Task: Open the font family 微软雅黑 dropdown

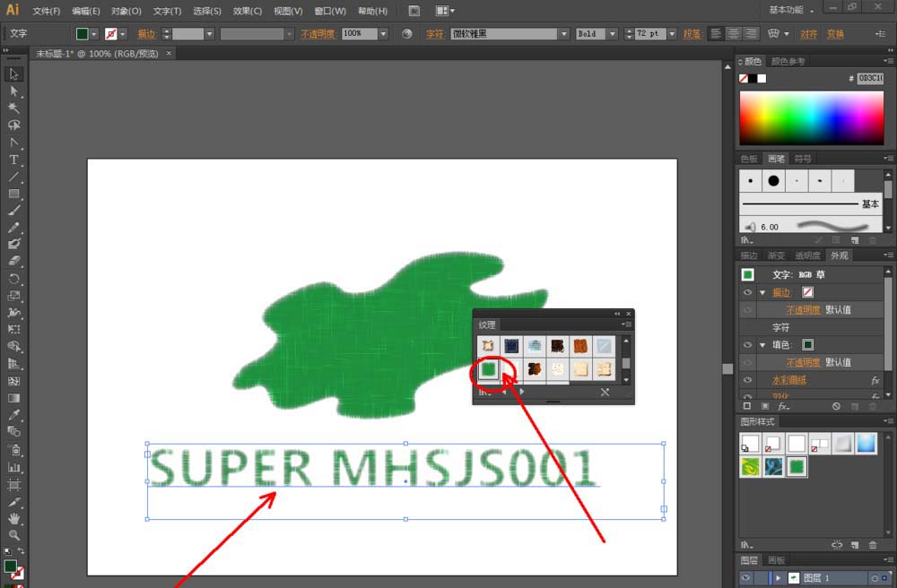Action: click(564, 33)
